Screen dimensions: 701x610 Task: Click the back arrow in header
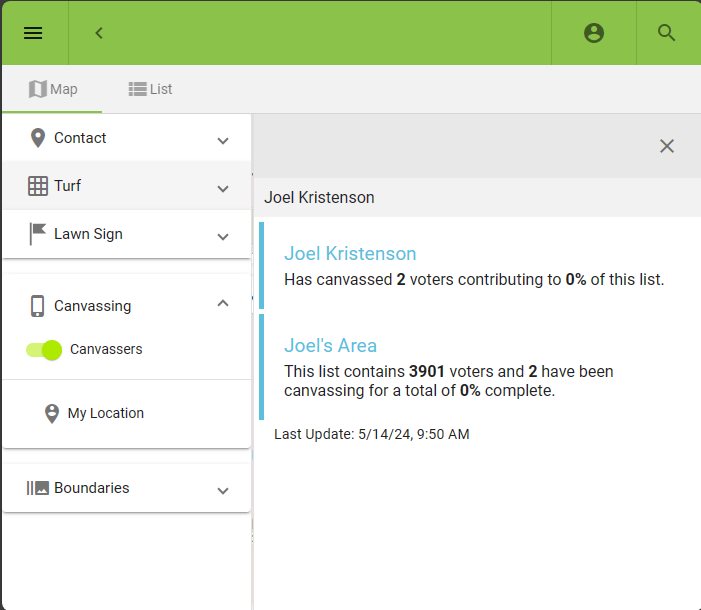click(x=99, y=33)
